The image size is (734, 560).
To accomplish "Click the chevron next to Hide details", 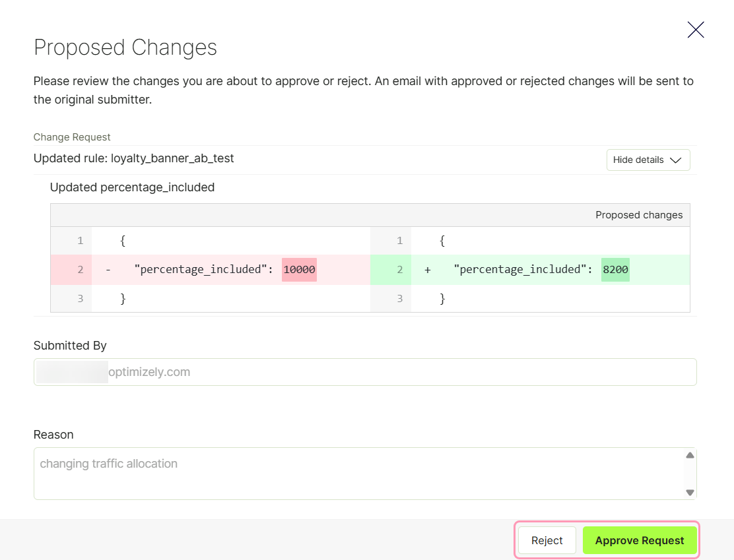I will click(675, 160).
